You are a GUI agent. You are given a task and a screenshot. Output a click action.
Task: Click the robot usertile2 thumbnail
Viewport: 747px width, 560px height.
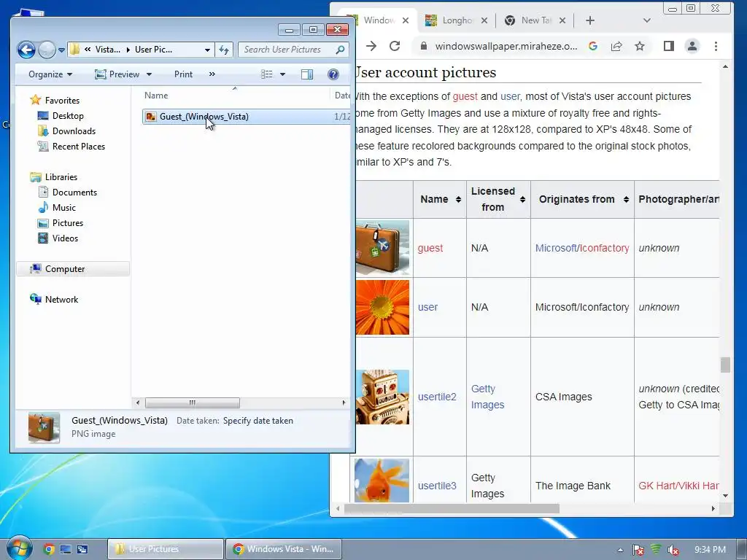[382, 397]
